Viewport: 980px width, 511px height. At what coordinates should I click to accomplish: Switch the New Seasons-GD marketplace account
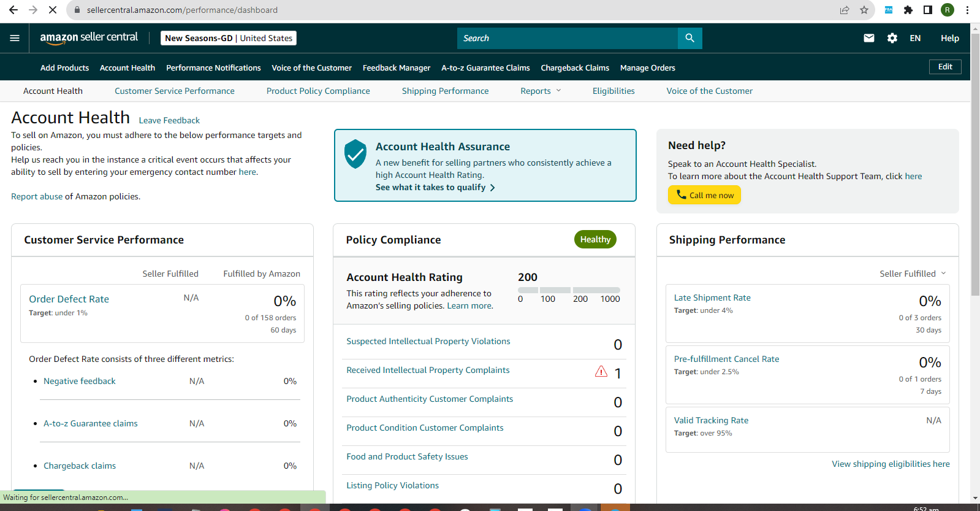[x=229, y=38]
